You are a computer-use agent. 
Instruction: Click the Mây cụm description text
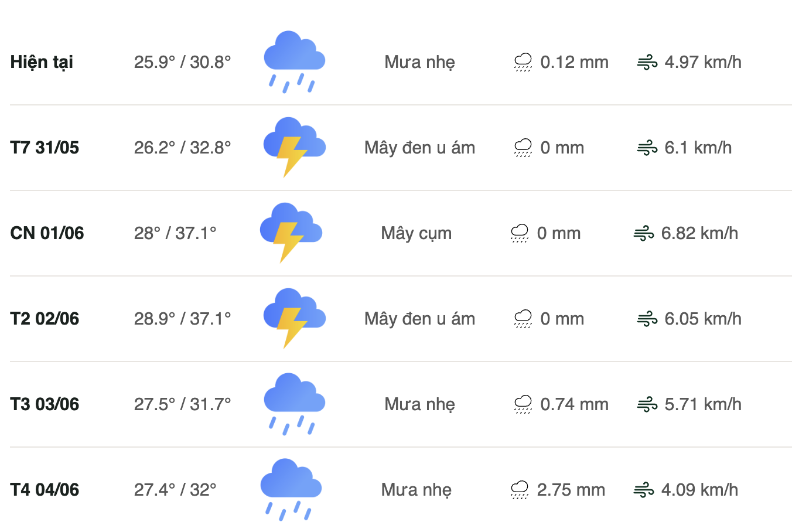point(416,233)
